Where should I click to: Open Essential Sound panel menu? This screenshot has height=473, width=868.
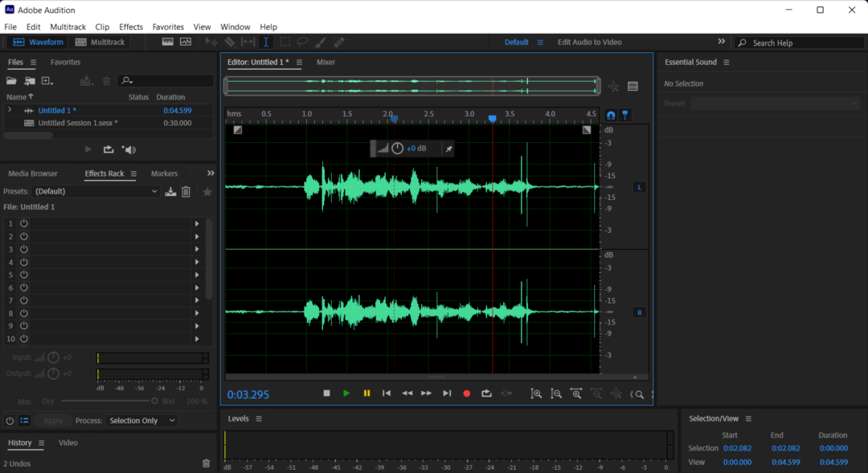click(x=727, y=63)
